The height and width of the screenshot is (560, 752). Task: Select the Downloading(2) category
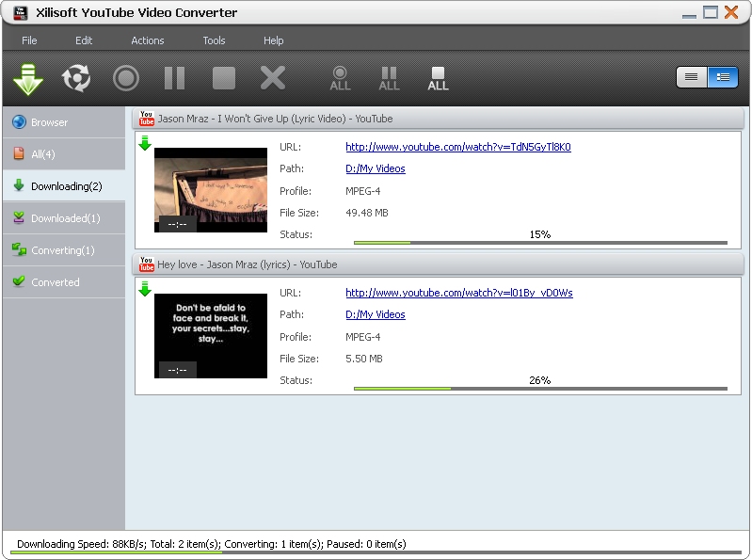click(64, 186)
